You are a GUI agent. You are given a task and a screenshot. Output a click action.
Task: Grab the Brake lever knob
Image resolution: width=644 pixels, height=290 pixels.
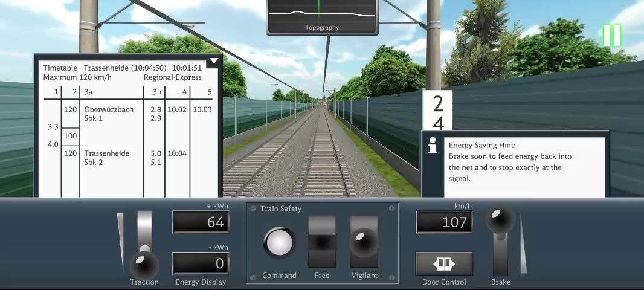[x=500, y=220]
